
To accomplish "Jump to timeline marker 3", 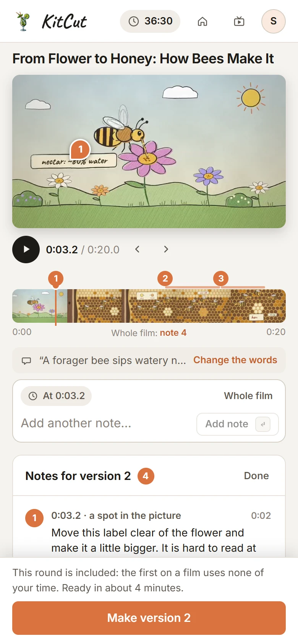I will click(x=221, y=279).
